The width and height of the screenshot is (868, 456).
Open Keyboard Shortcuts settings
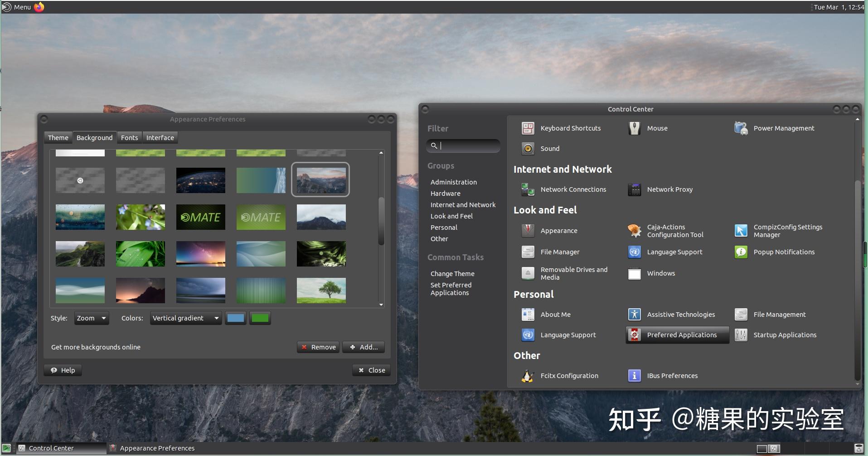tap(570, 128)
